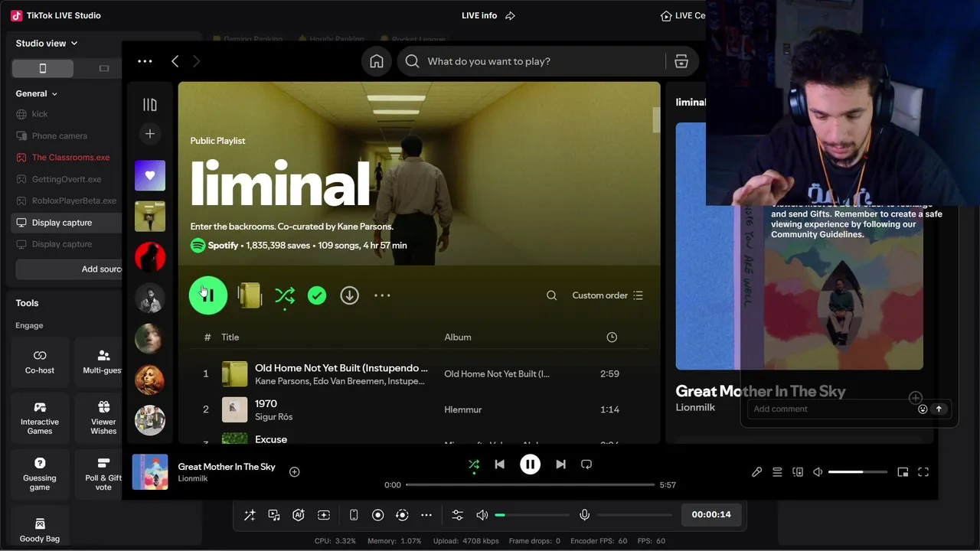Viewport: 980px width, 551px height.
Task: Go back with the left arrow in Spotify
Action: 175,61
